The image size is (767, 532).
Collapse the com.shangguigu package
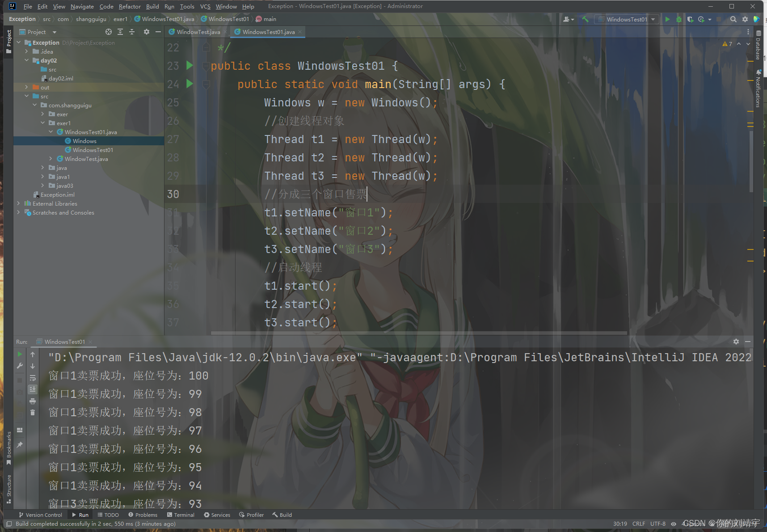click(35, 105)
